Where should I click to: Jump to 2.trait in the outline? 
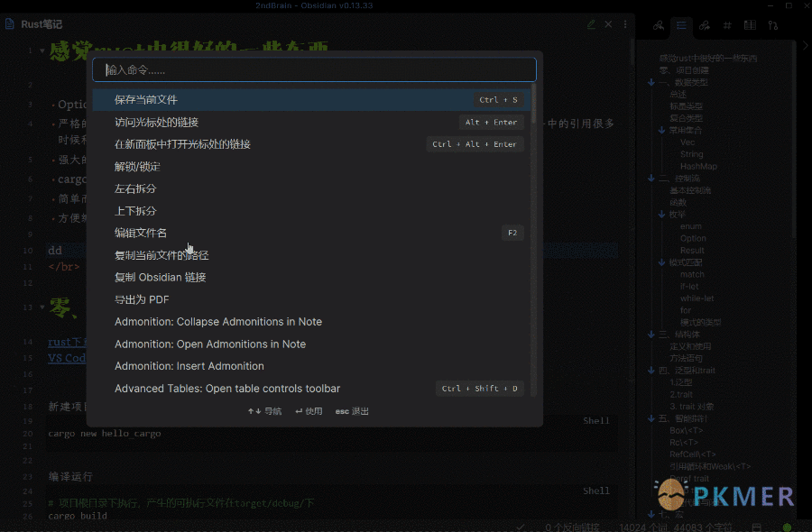(x=681, y=394)
